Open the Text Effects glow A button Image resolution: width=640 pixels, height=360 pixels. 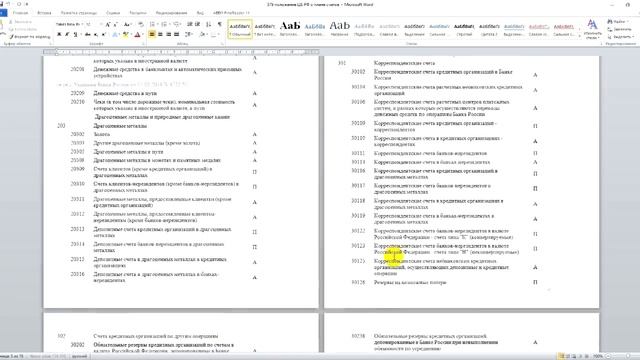115,35
